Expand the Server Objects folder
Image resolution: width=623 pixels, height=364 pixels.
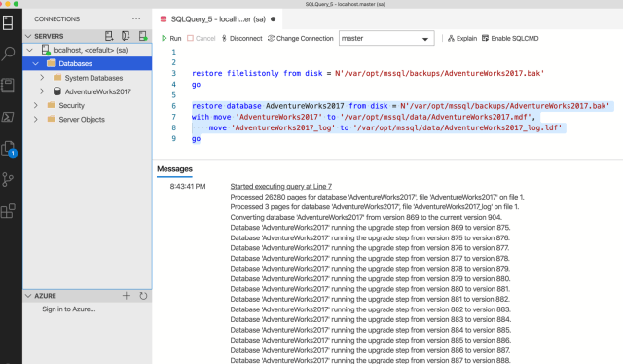(x=36, y=119)
